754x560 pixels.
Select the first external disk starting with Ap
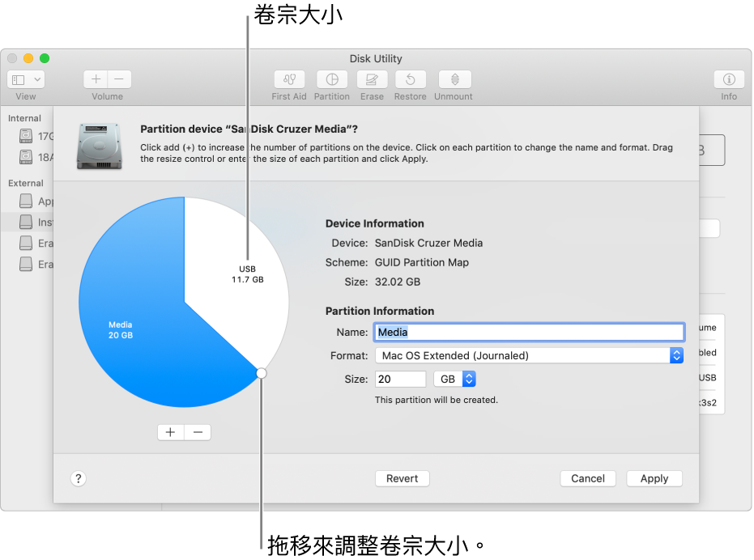pos(36,201)
